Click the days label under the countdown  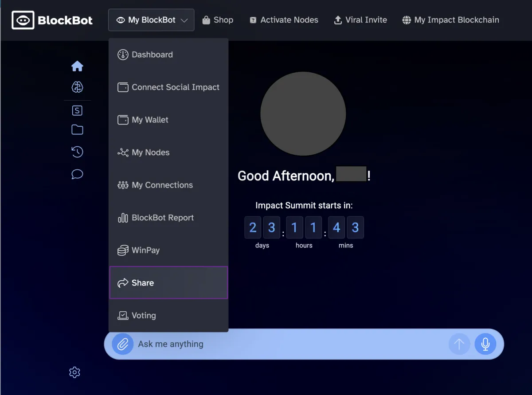pyautogui.click(x=262, y=245)
